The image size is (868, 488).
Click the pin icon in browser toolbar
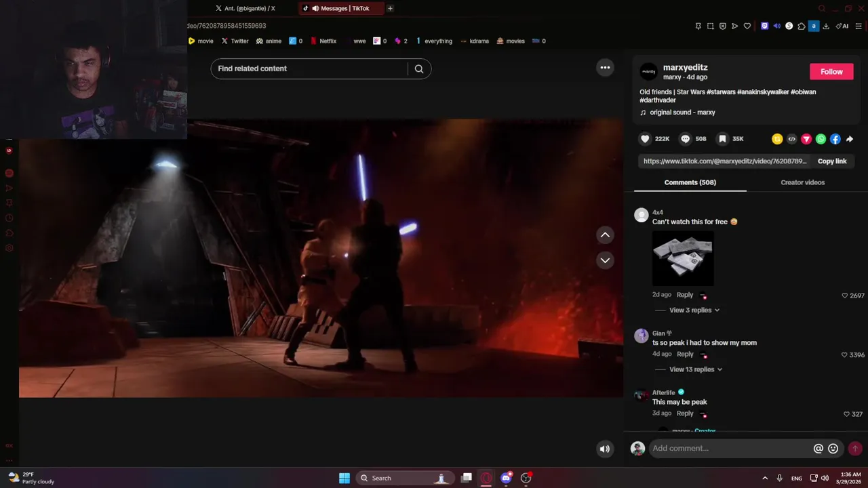[698, 26]
